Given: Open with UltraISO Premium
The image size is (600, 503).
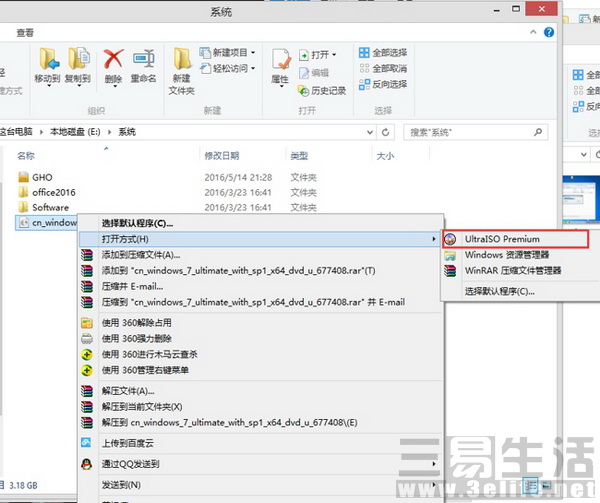Looking at the screenshot, I should pos(515,239).
